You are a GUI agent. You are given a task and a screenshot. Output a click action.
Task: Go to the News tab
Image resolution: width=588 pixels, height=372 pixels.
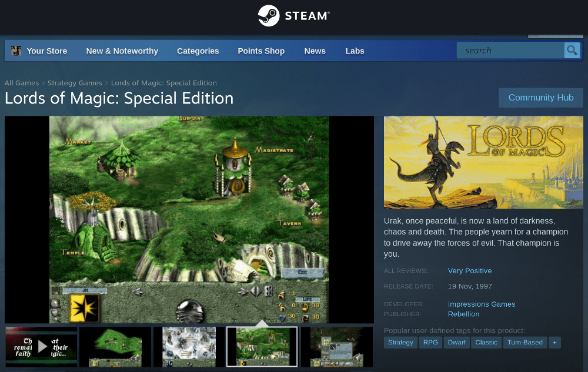(315, 51)
